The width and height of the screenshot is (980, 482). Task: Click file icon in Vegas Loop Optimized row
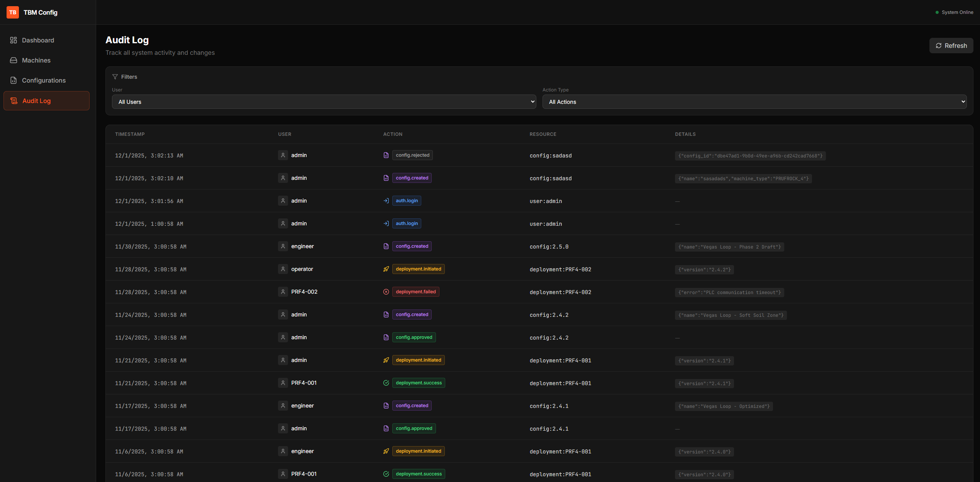(386, 406)
